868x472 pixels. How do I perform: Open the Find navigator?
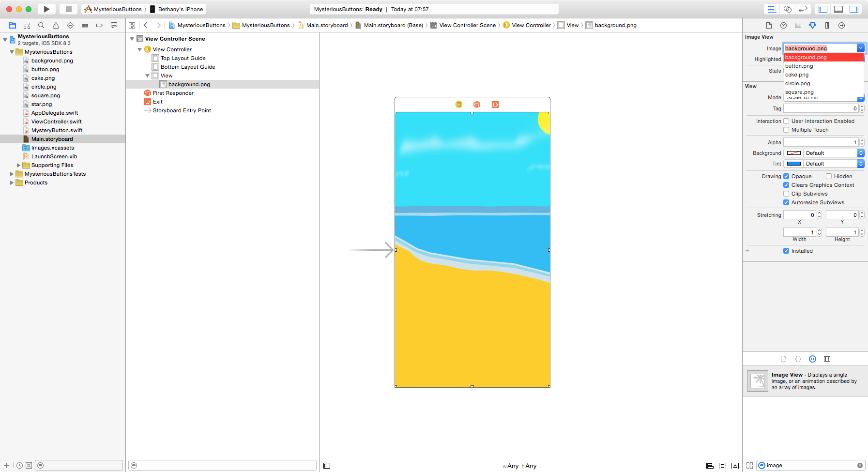pyautogui.click(x=41, y=25)
